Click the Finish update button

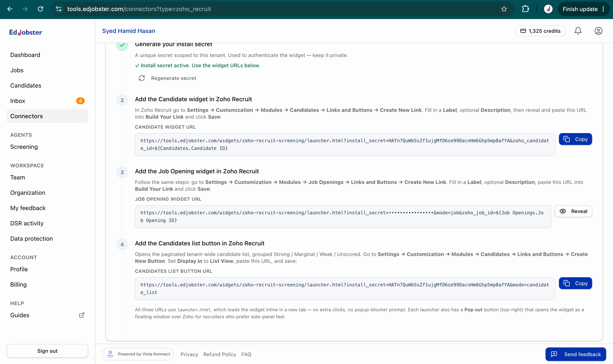(x=583, y=9)
